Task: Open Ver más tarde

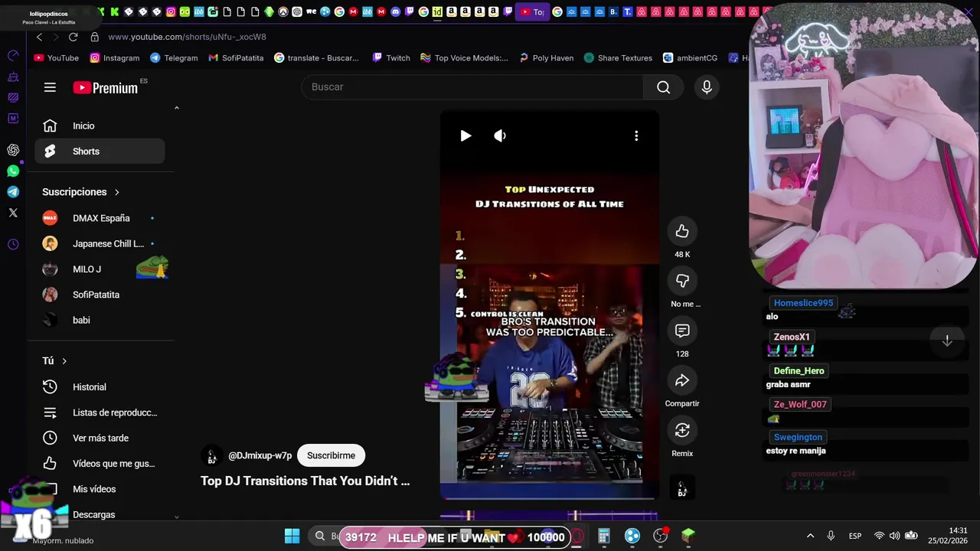Action: point(100,438)
